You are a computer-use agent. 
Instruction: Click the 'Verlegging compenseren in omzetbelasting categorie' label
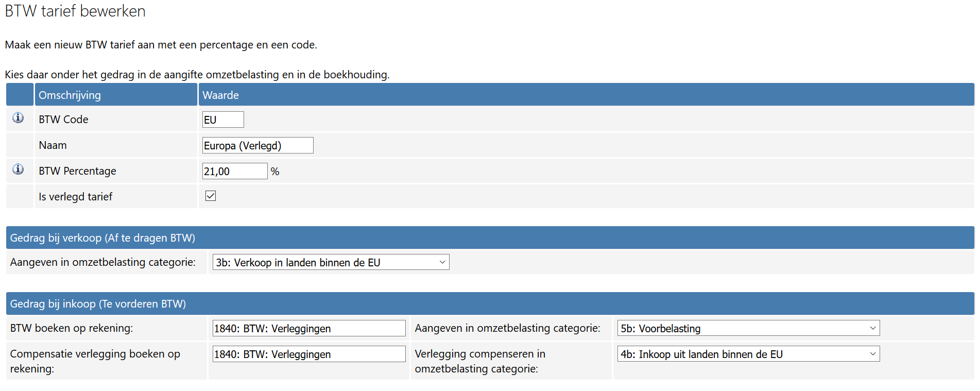click(x=480, y=361)
